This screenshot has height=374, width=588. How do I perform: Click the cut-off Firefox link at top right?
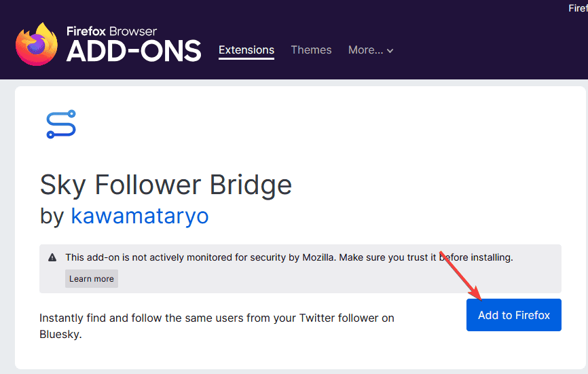tap(578, 8)
